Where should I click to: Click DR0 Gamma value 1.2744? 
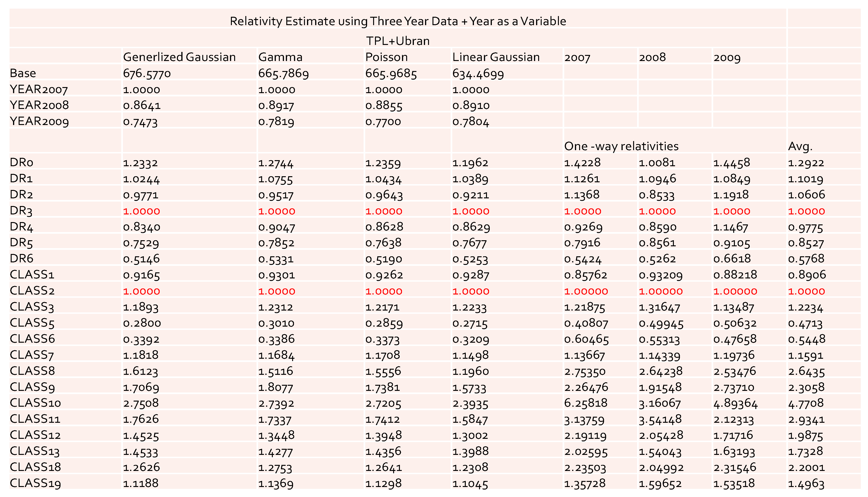pos(275,163)
